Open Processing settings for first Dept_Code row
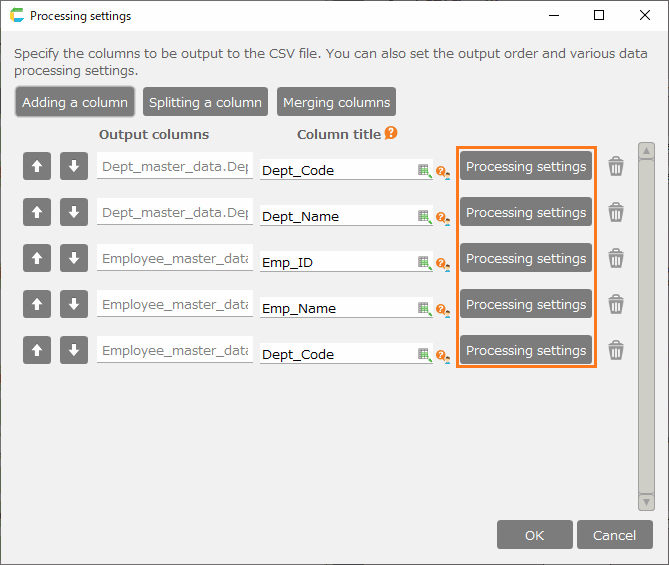Image resolution: width=669 pixels, height=565 pixels. (x=526, y=167)
